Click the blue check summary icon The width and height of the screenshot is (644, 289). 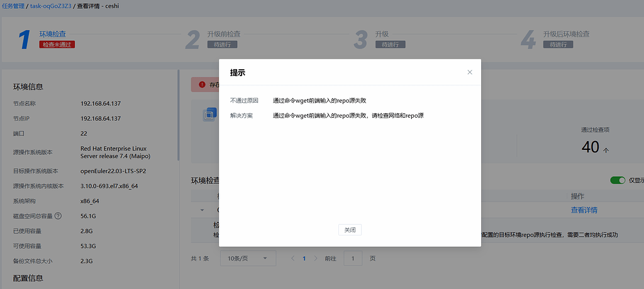[x=208, y=115]
